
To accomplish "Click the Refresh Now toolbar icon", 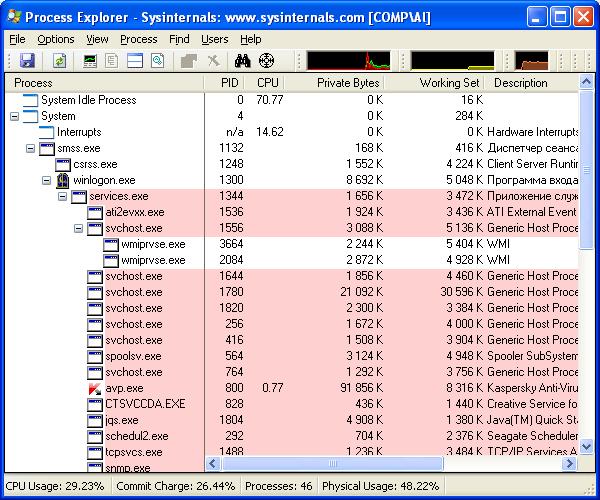I will tap(59, 61).
